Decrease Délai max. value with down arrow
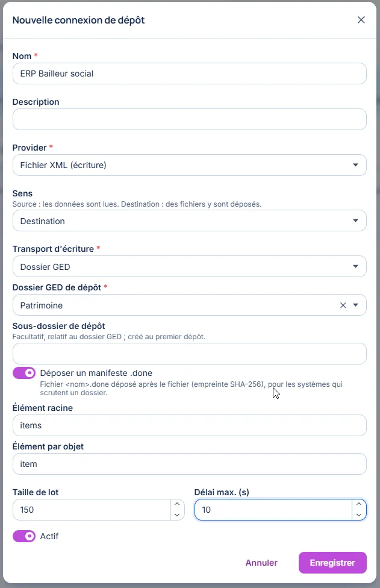The width and height of the screenshot is (380, 588). tap(359, 515)
